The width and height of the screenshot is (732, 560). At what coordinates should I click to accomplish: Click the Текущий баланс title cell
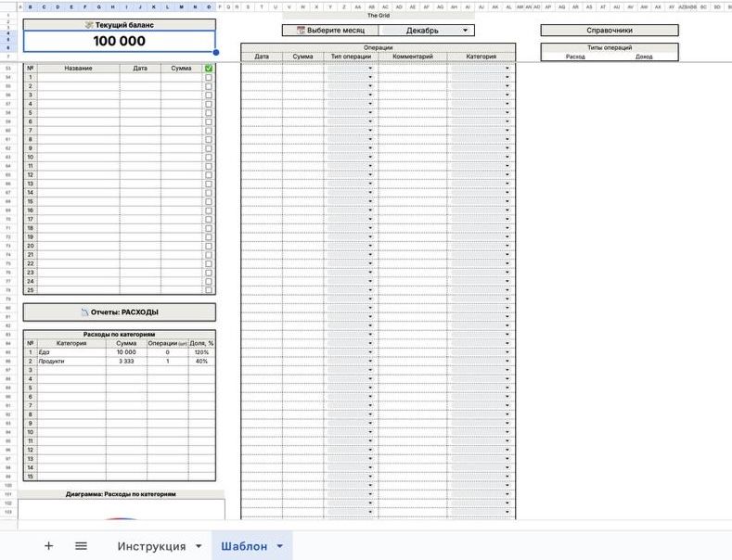coord(120,25)
